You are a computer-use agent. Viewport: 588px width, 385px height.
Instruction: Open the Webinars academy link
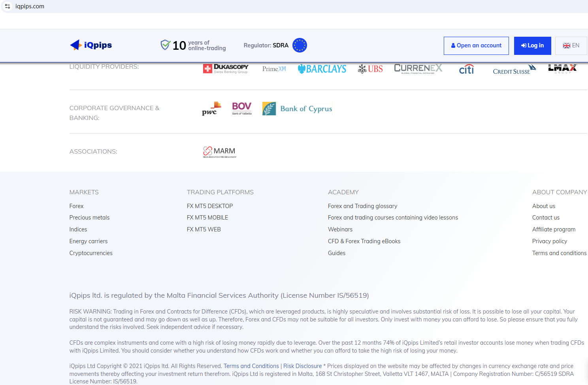pyautogui.click(x=340, y=229)
